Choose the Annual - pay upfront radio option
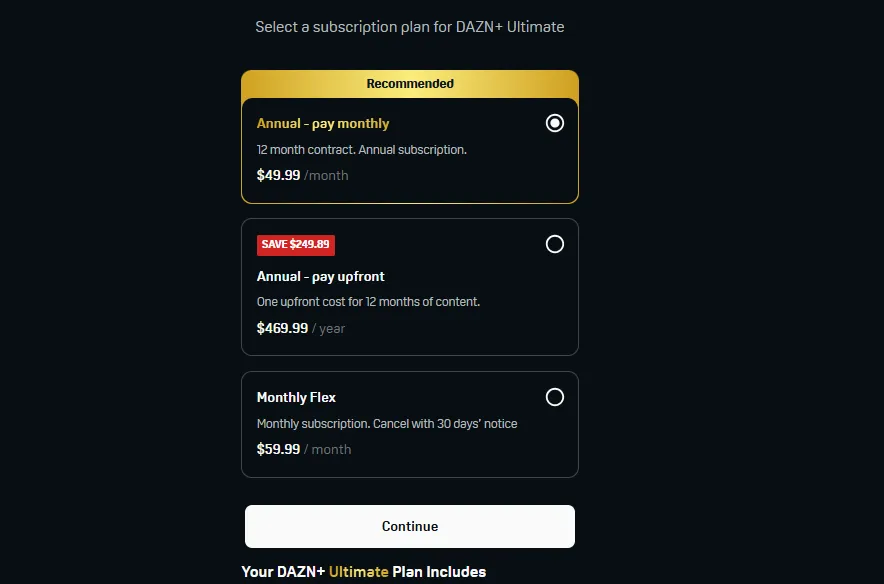The width and height of the screenshot is (884, 584). [x=555, y=244]
